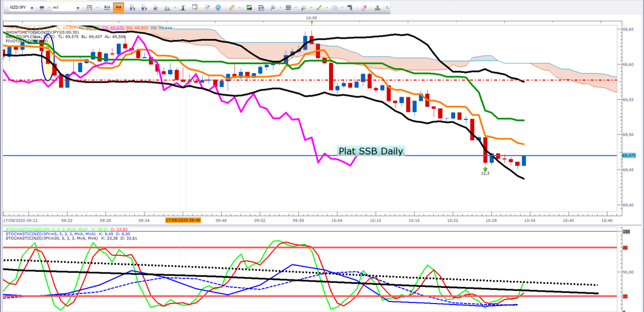The height and width of the screenshot is (312, 644).
Task: Expand the chart type options arrow
Action: coord(97,8)
